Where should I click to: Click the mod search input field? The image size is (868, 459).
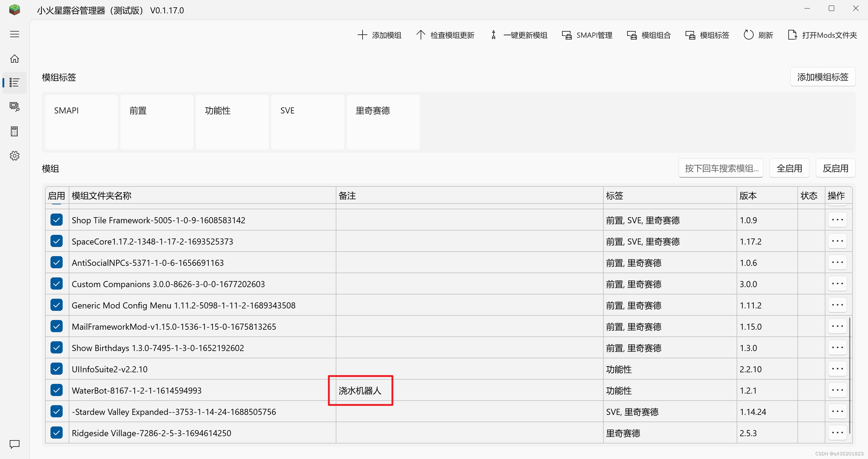(721, 168)
